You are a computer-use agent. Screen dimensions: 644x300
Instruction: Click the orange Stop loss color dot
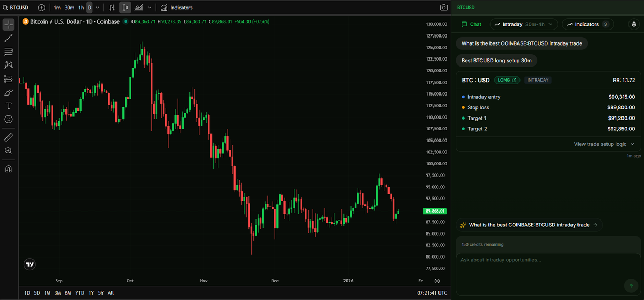[x=463, y=107]
